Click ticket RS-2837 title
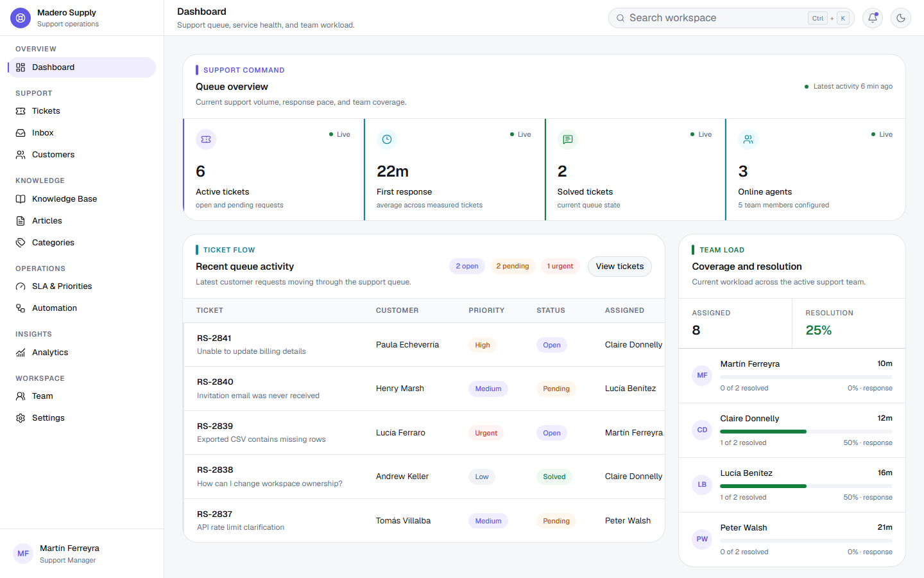The height and width of the screenshot is (578, 924). 214,514
